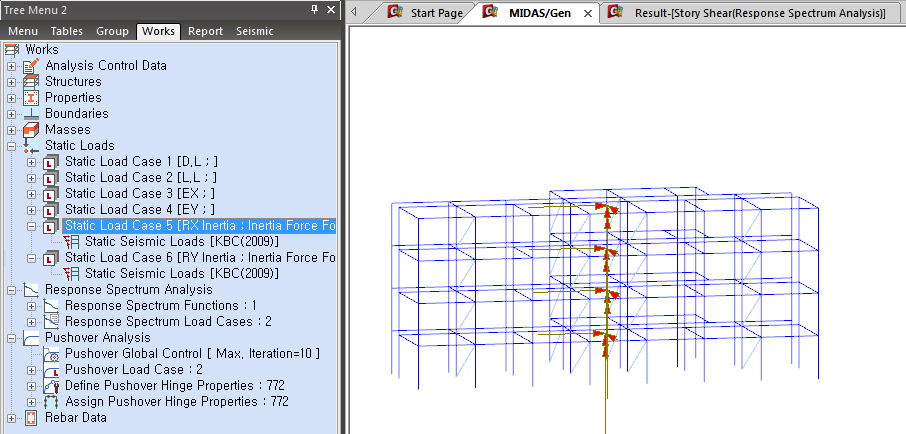Viewport: 906px width, 434px height.
Task: Click Static Load Case 3 icon
Action: pos(51,194)
